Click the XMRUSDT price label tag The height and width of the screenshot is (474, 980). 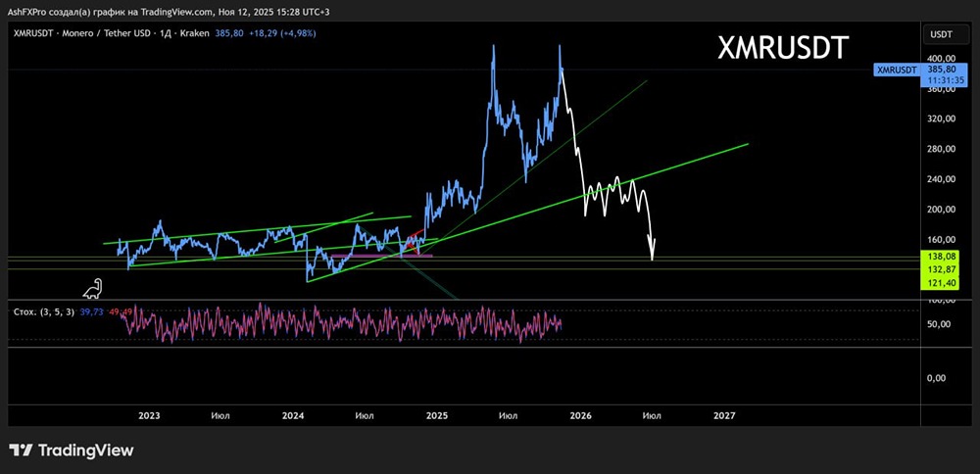(x=897, y=70)
